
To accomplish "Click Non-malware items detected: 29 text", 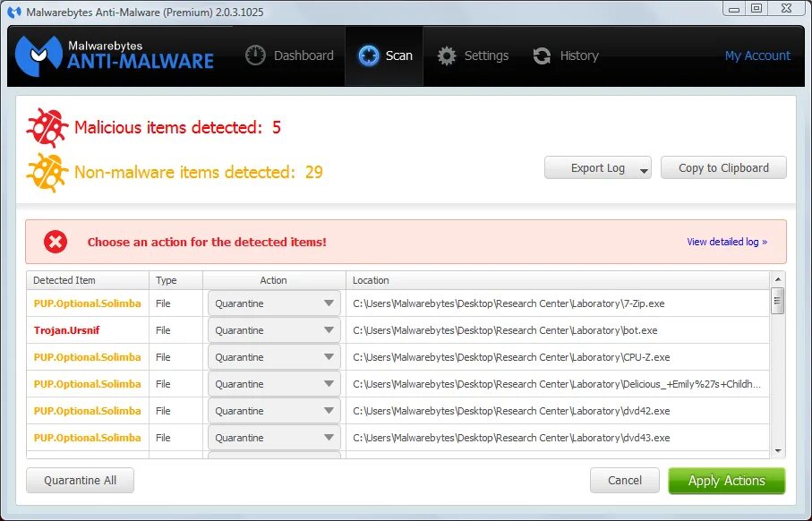I will pos(199,173).
